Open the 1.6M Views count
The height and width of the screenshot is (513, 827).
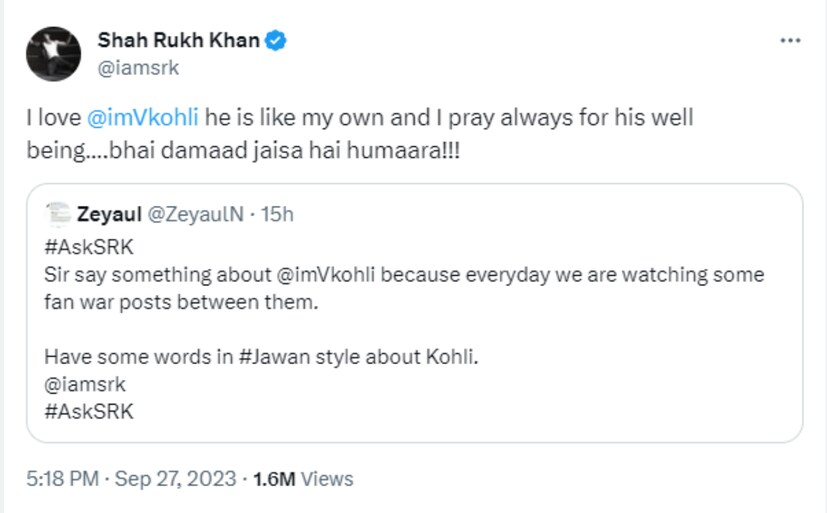304,480
